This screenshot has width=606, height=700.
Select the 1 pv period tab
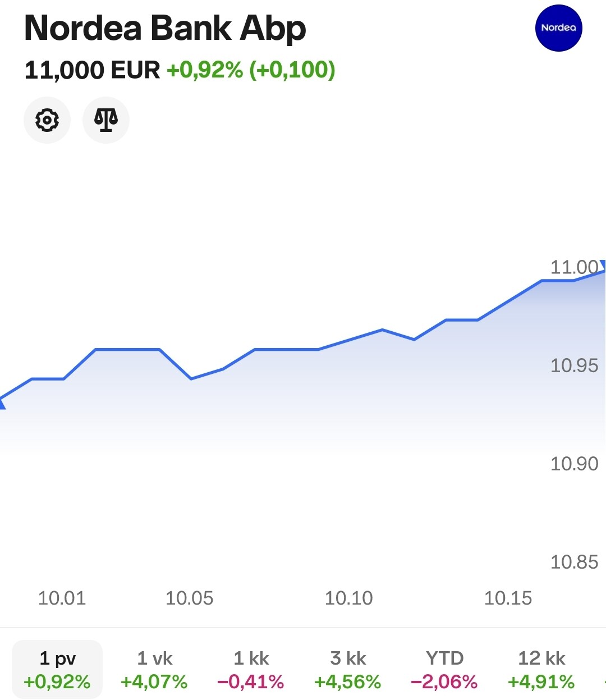point(57,670)
